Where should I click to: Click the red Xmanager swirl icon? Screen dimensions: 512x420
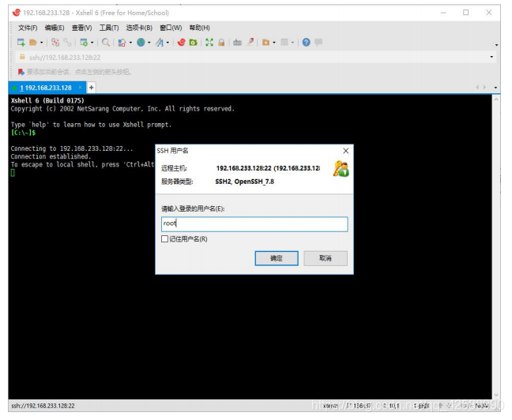[x=181, y=42]
